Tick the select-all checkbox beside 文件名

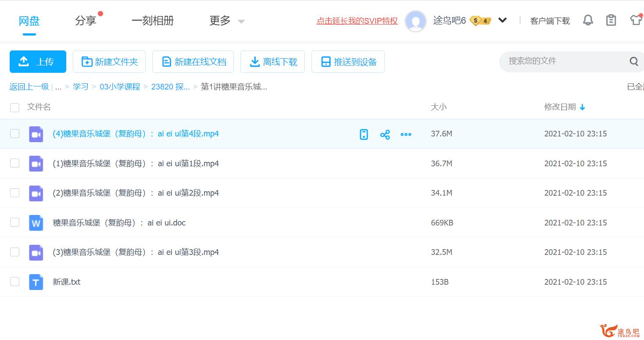pos(15,107)
